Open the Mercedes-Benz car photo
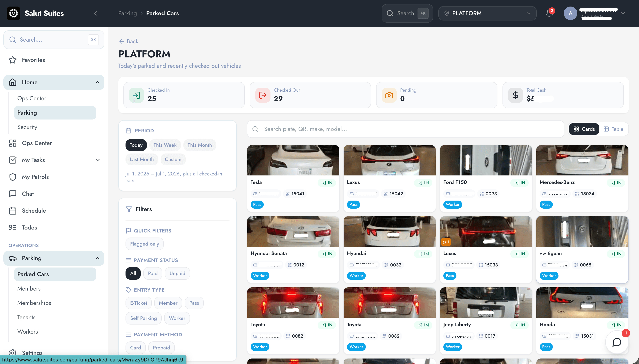This screenshot has width=639, height=364. (x=582, y=160)
